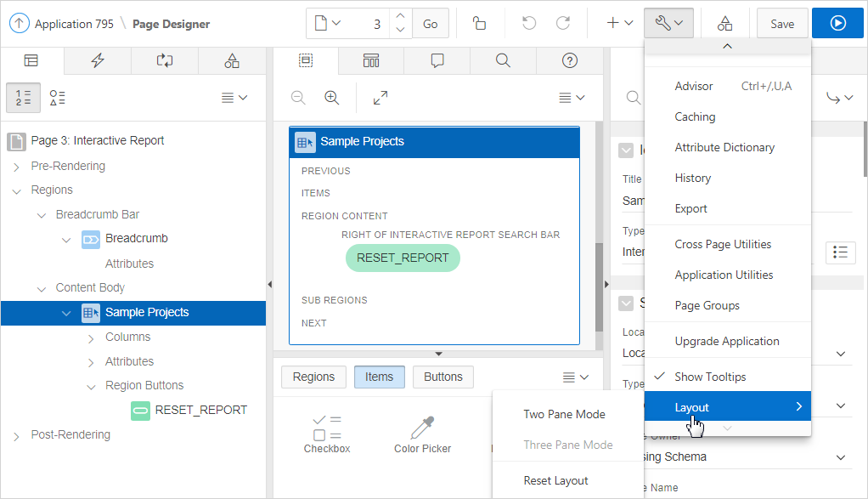
Task: Click the Zoom Out icon
Action: point(298,98)
